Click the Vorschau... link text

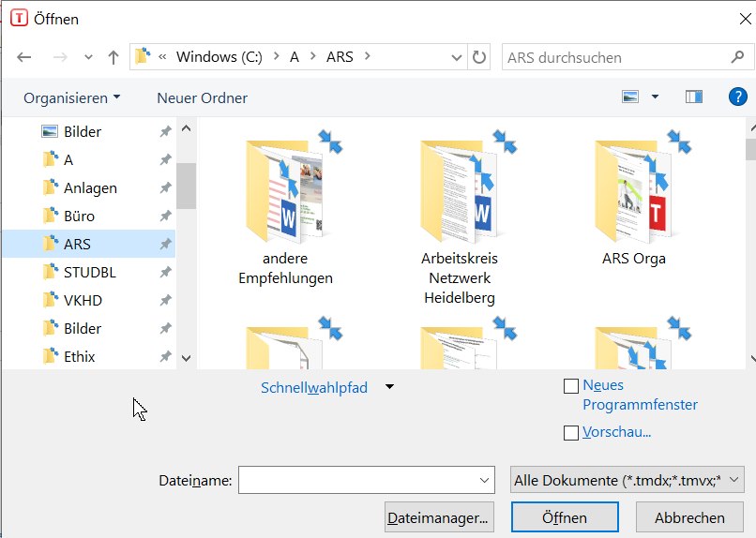pyautogui.click(x=616, y=432)
